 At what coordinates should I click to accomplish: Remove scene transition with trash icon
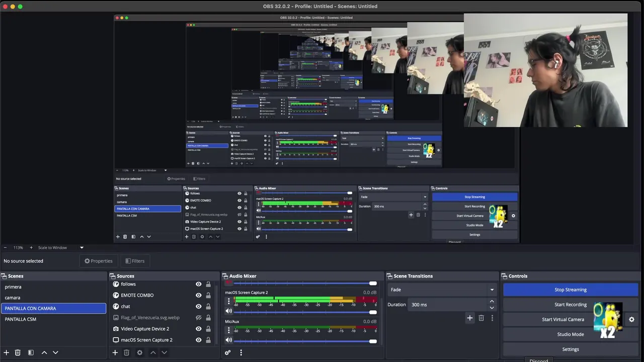(481, 318)
